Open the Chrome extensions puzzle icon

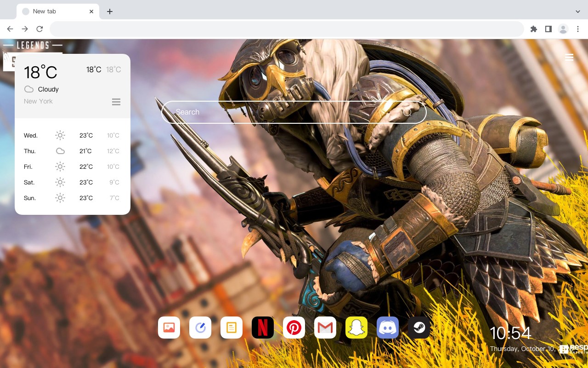533,29
